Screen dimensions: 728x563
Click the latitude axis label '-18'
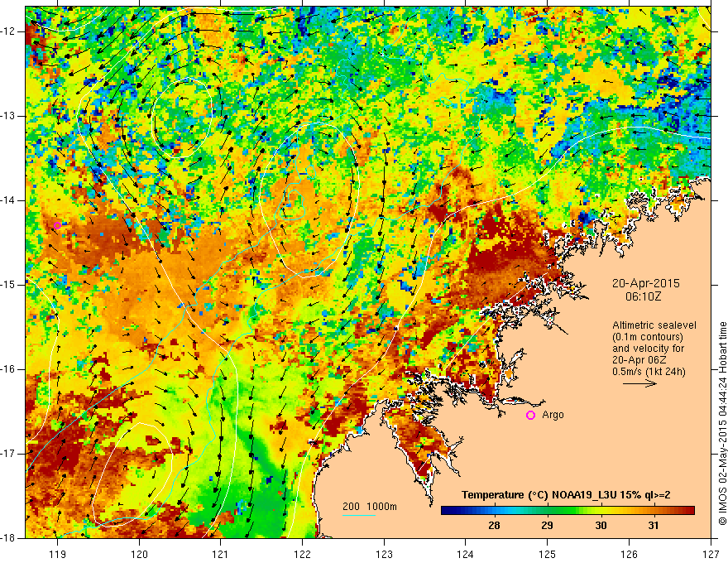(x=9, y=537)
